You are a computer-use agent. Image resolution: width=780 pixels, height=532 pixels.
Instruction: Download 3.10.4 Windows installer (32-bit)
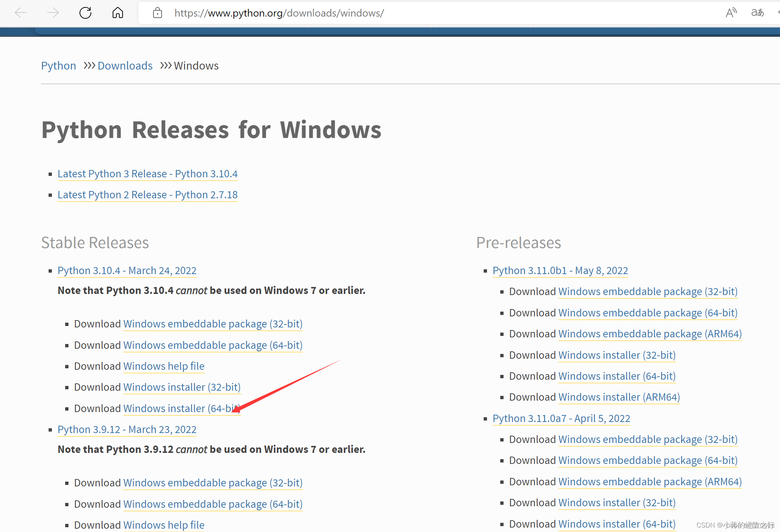[x=181, y=387]
